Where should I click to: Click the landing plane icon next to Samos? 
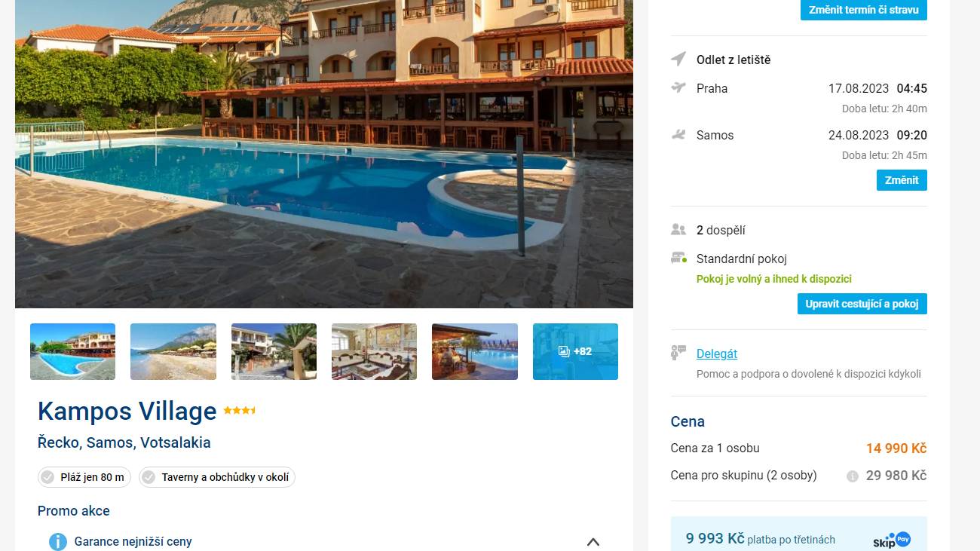[x=678, y=135]
